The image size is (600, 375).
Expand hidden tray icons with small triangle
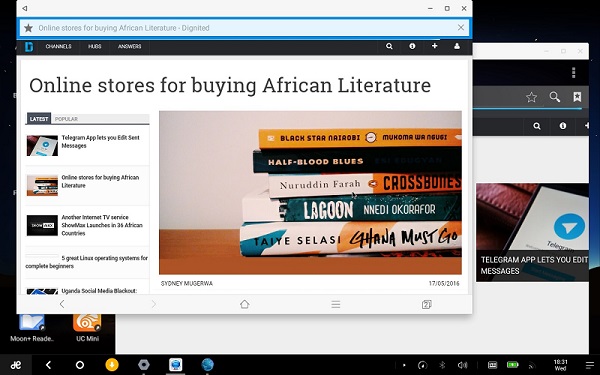(404, 365)
